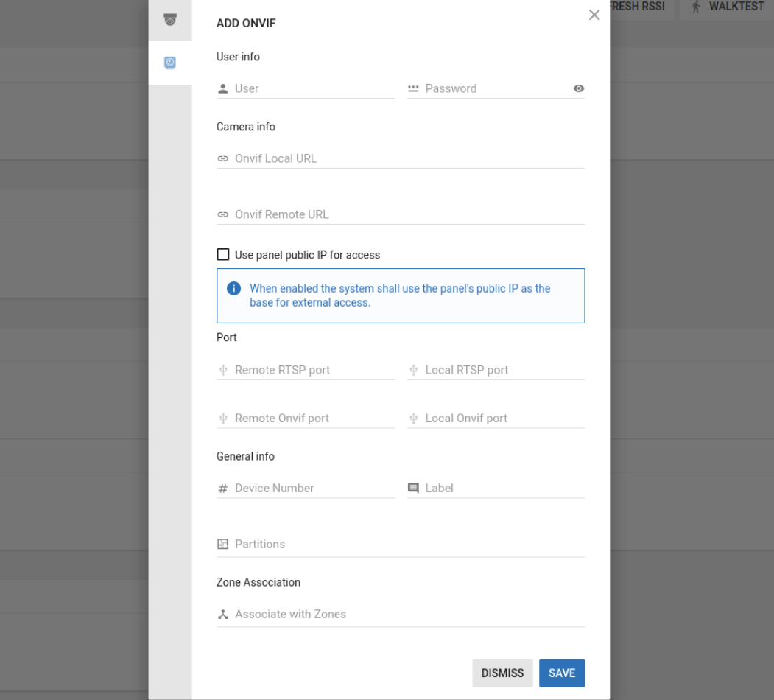Switch to the ONVIF camera sidebar tab
774x700 pixels.
coord(170,63)
